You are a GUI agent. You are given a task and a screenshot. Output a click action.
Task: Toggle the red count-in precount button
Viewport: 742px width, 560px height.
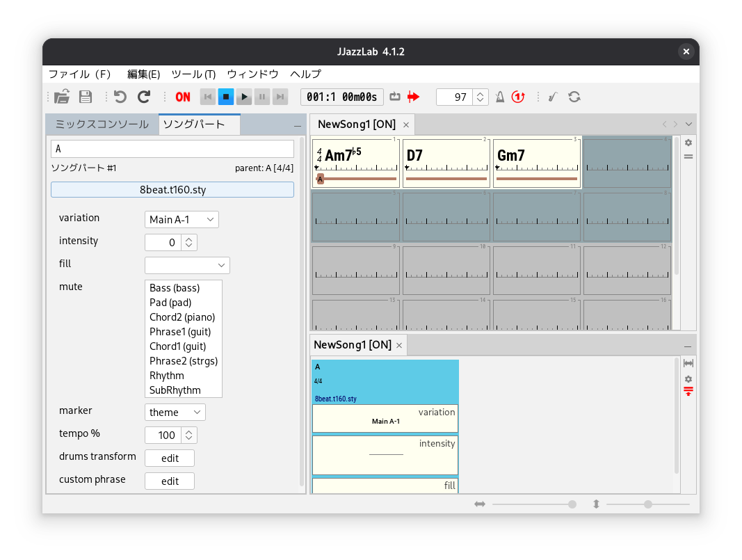point(518,97)
